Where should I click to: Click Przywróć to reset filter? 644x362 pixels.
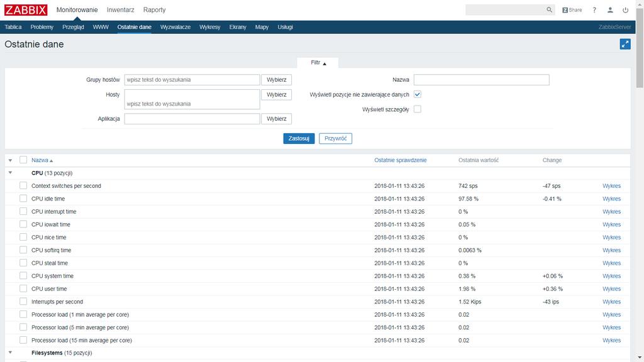336,138
